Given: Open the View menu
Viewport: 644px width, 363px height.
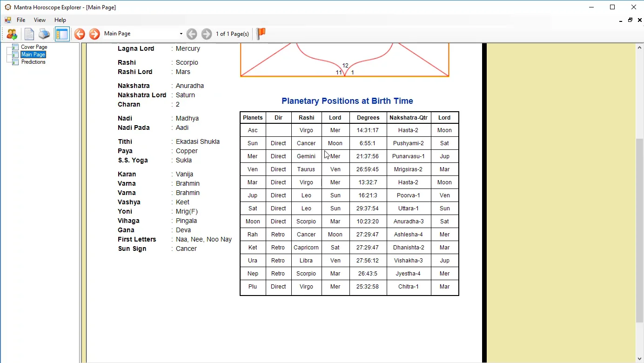Looking at the screenshot, I should [x=40, y=20].
